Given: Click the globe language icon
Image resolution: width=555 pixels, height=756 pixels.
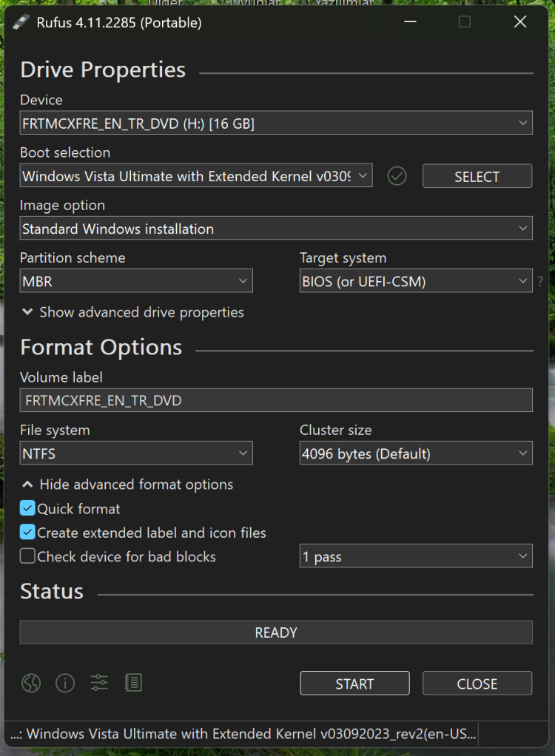Looking at the screenshot, I should tap(31, 683).
